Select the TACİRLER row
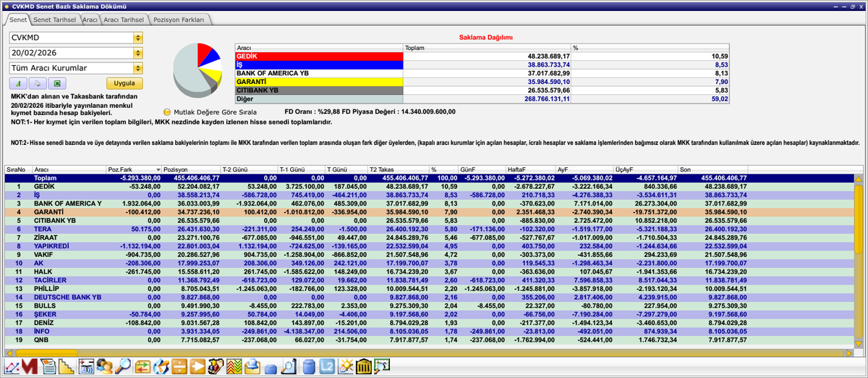The image size is (868, 378). pyautogui.click(x=430, y=280)
